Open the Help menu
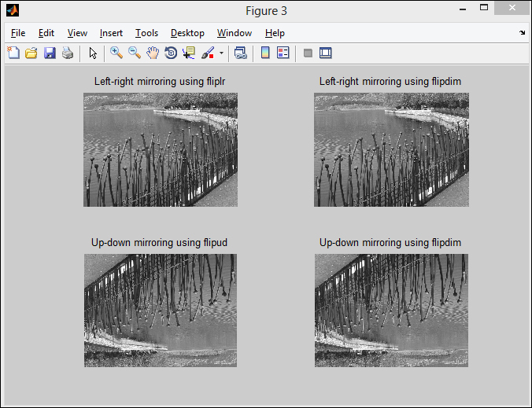This screenshot has height=408, width=532. 275,33
